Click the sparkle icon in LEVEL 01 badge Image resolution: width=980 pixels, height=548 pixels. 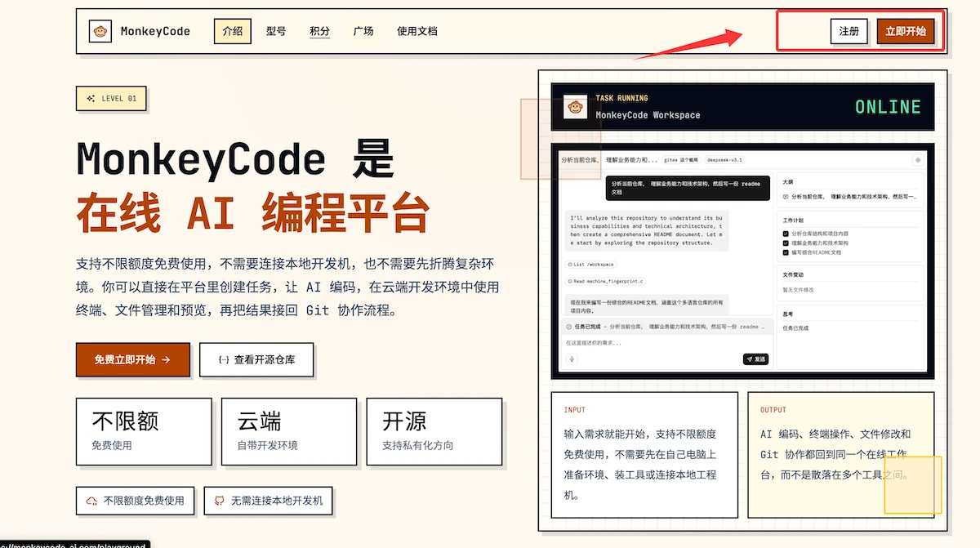[91, 99]
